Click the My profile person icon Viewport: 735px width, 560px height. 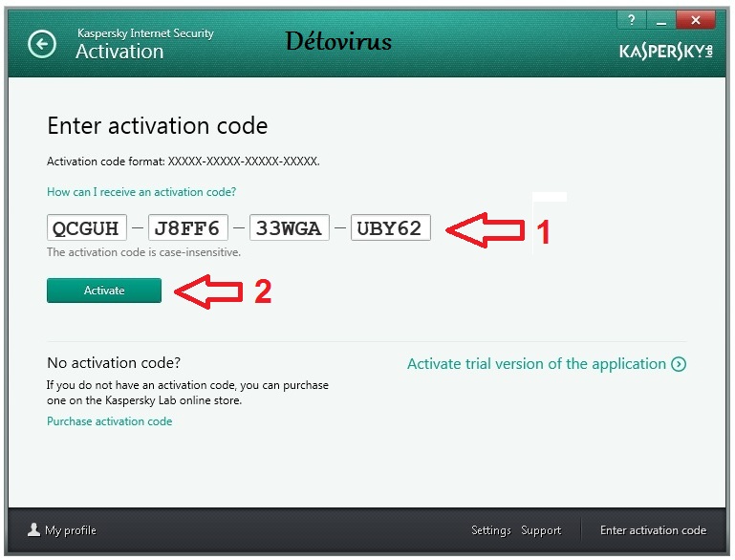pyautogui.click(x=33, y=529)
